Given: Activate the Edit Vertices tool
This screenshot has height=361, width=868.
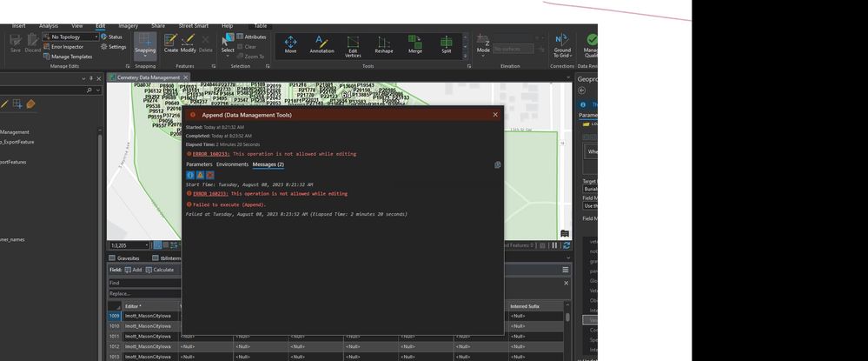Looking at the screenshot, I should 353,47.
